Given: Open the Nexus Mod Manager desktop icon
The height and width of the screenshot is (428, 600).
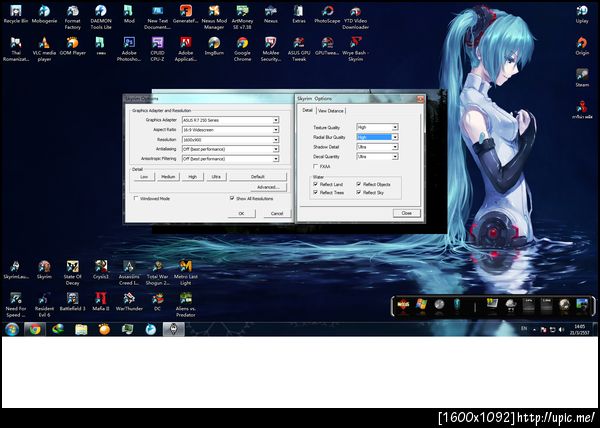Looking at the screenshot, I should 214,17.
